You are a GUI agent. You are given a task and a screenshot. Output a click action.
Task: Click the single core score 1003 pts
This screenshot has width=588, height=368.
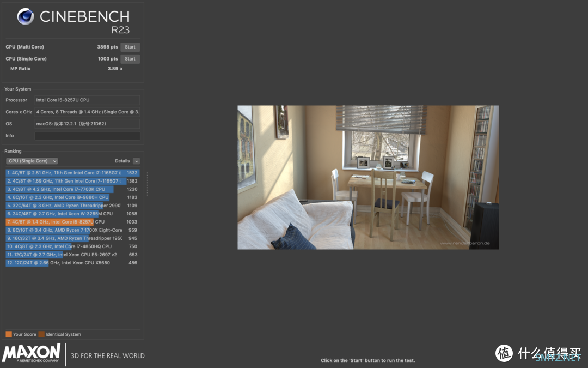108,58
